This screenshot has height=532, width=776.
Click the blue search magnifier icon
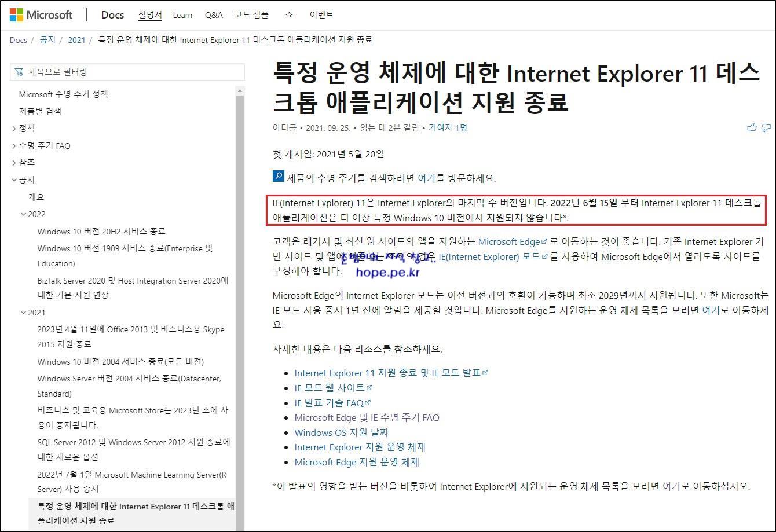point(278,177)
